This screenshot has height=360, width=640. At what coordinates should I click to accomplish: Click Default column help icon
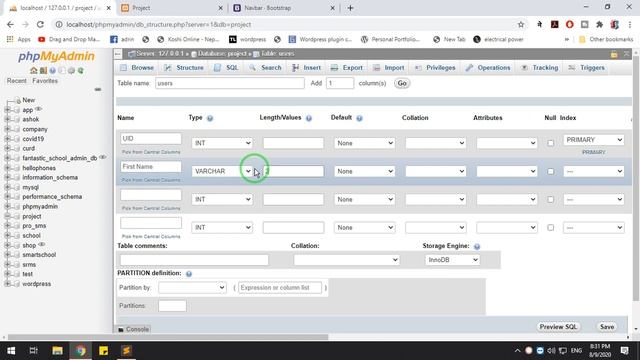pyautogui.click(x=359, y=118)
